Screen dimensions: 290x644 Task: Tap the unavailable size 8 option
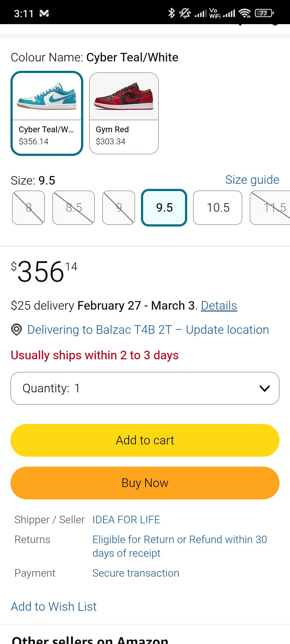[28, 208]
